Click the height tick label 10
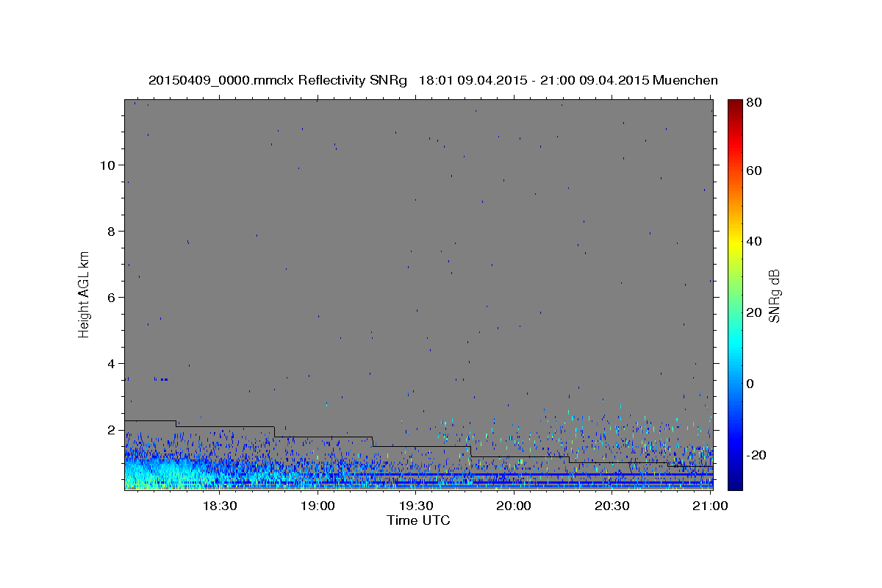This screenshot has width=882, height=588. [x=107, y=165]
